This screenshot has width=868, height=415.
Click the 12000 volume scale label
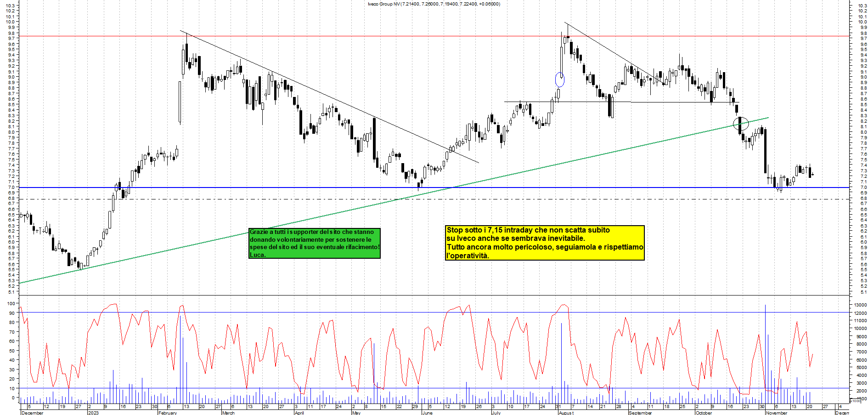(860, 313)
